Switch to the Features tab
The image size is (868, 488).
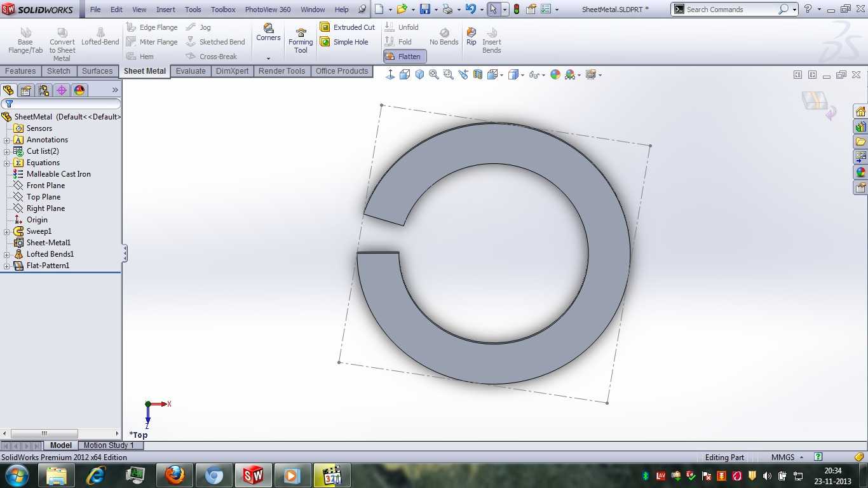coord(21,71)
